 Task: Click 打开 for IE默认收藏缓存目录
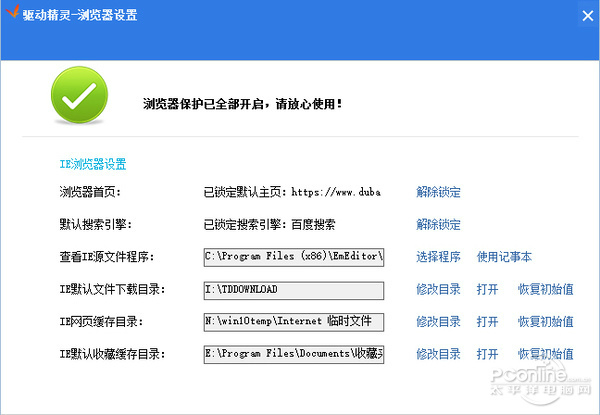tap(488, 354)
